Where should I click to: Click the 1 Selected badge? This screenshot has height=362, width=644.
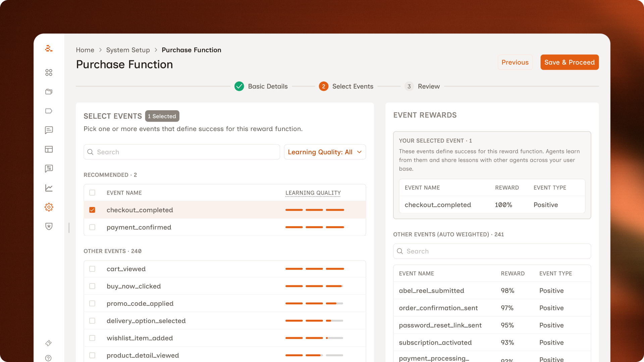[162, 116]
